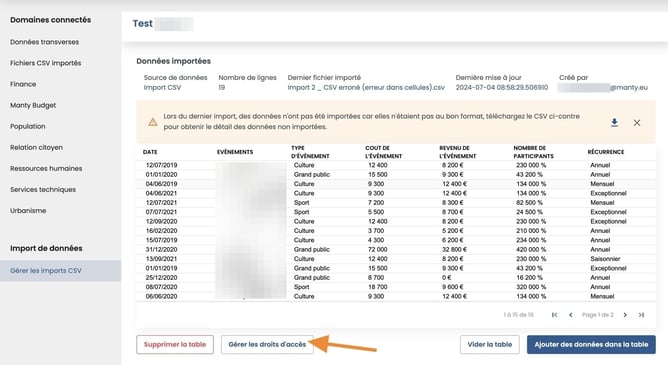The image size is (668, 365).
Task: Select date cell 31/12/2020
Action: tap(161, 250)
